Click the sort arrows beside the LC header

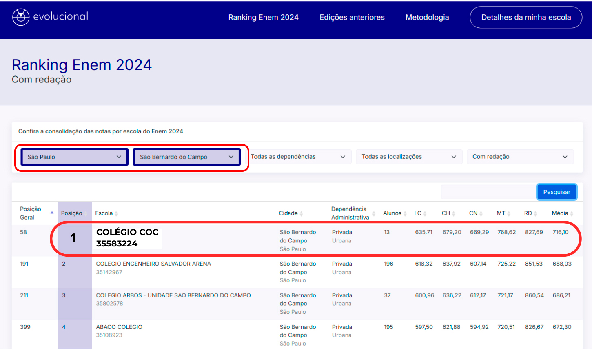pyautogui.click(x=425, y=213)
